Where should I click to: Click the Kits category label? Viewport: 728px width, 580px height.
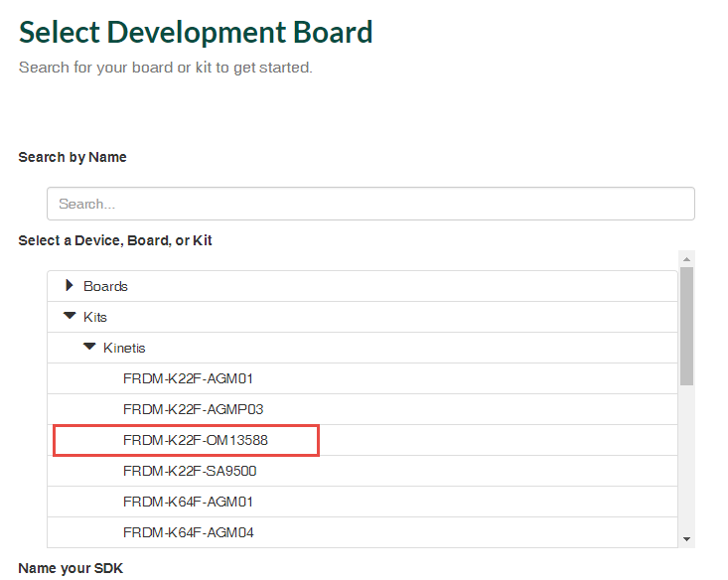tap(95, 317)
